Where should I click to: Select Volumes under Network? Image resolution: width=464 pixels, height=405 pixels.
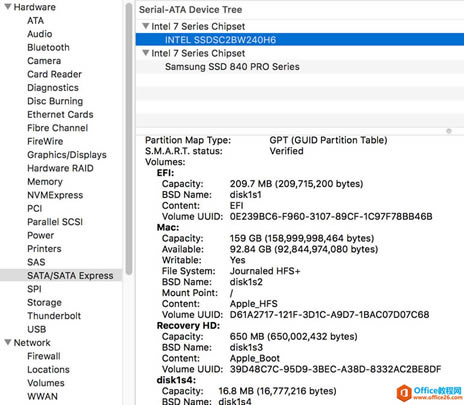[x=46, y=383]
